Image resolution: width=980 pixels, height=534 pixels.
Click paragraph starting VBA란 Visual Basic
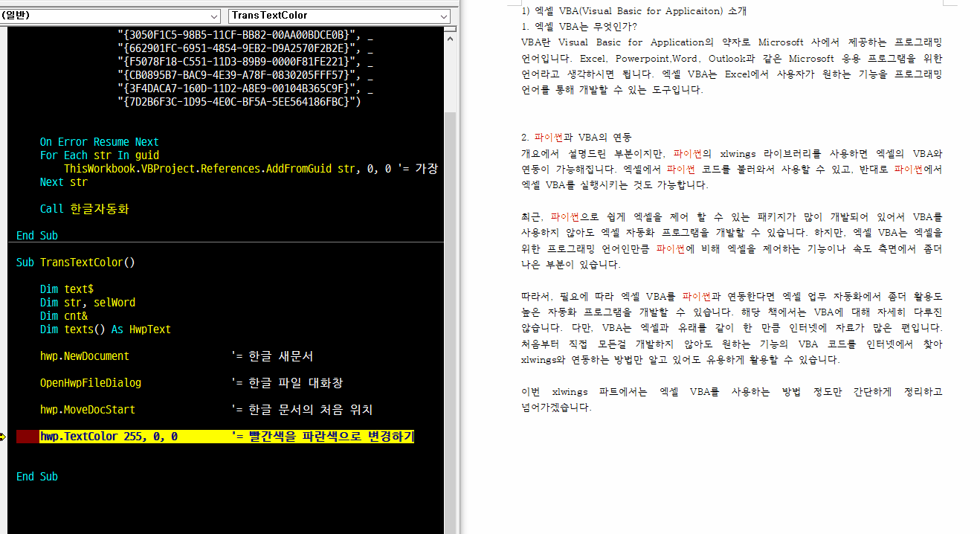point(732,66)
